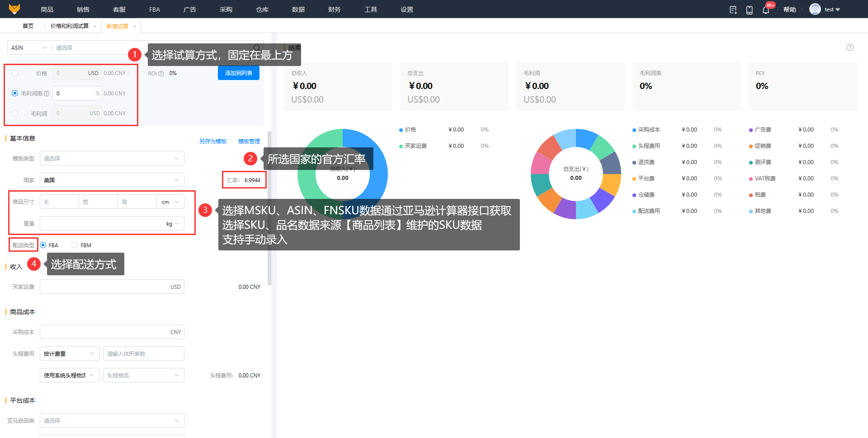Click the help question mark in results panel

click(x=850, y=47)
